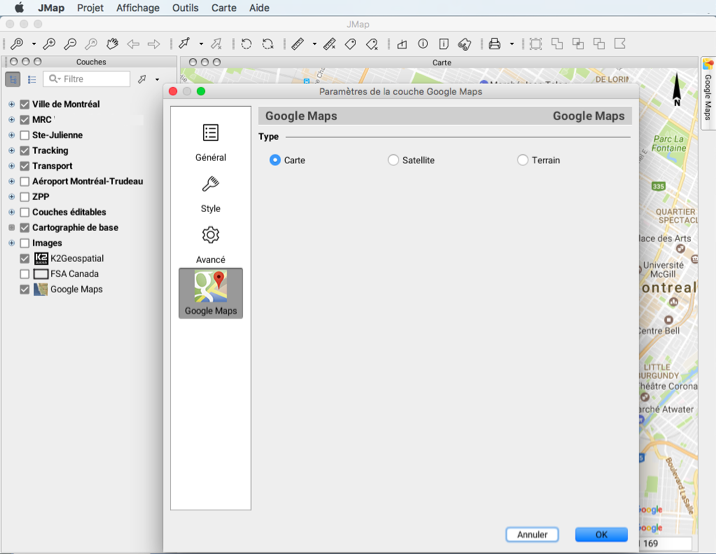The image size is (716, 554).
Task: Click the zoom out magnifier tool
Action: pyautogui.click(x=70, y=44)
